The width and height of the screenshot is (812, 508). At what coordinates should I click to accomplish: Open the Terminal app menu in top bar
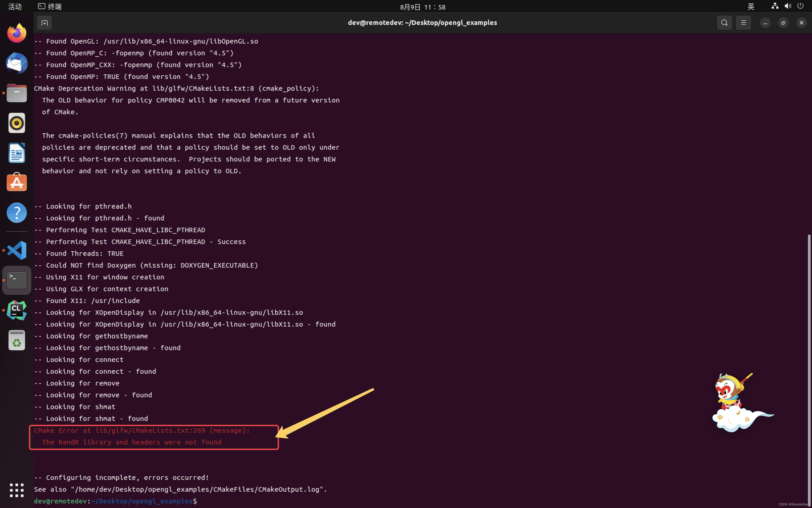point(50,6)
